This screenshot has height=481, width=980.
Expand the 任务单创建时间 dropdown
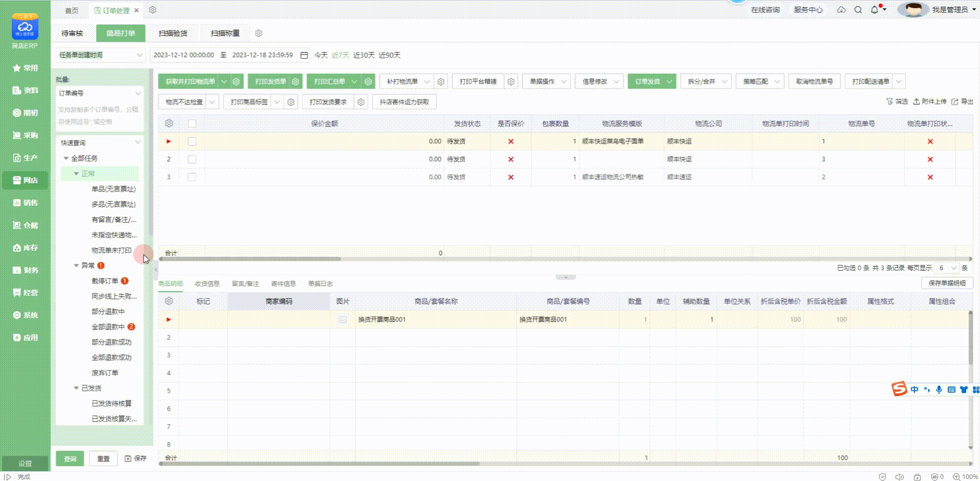tap(100, 55)
